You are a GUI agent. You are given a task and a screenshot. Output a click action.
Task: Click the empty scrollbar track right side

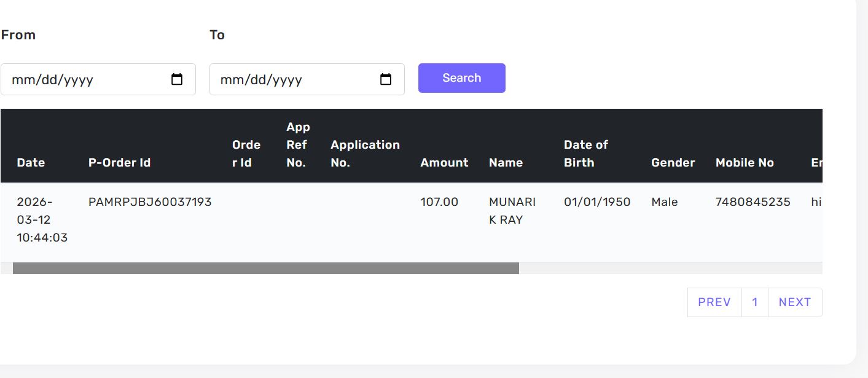tap(670, 268)
